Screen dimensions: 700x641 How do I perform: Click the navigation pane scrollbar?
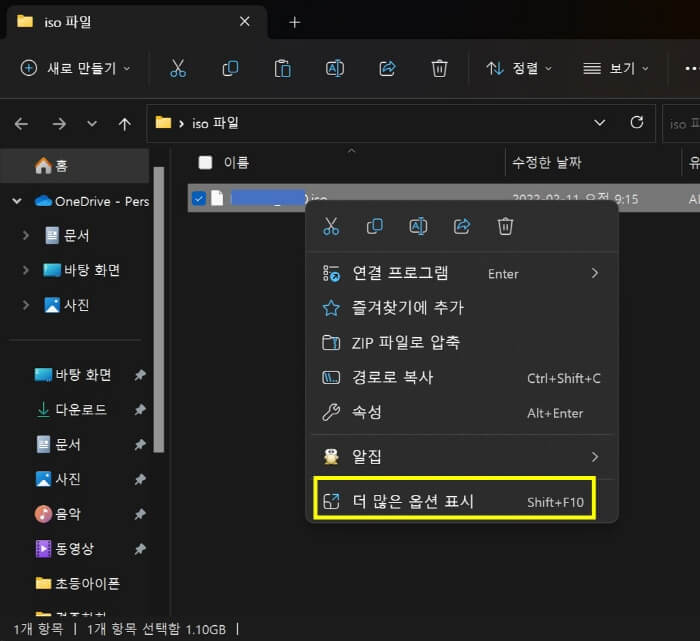(158, 309)
